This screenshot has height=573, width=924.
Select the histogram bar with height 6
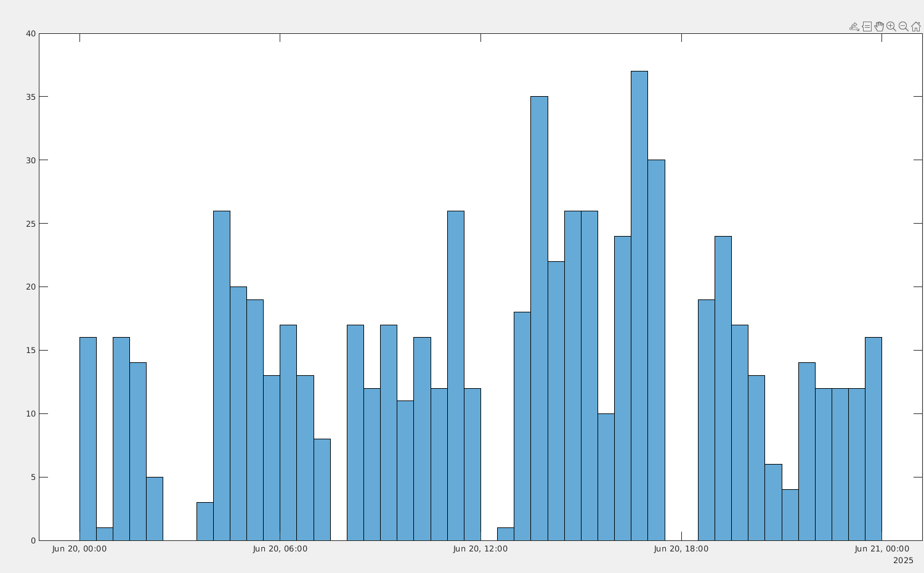(x=774, y=502)
